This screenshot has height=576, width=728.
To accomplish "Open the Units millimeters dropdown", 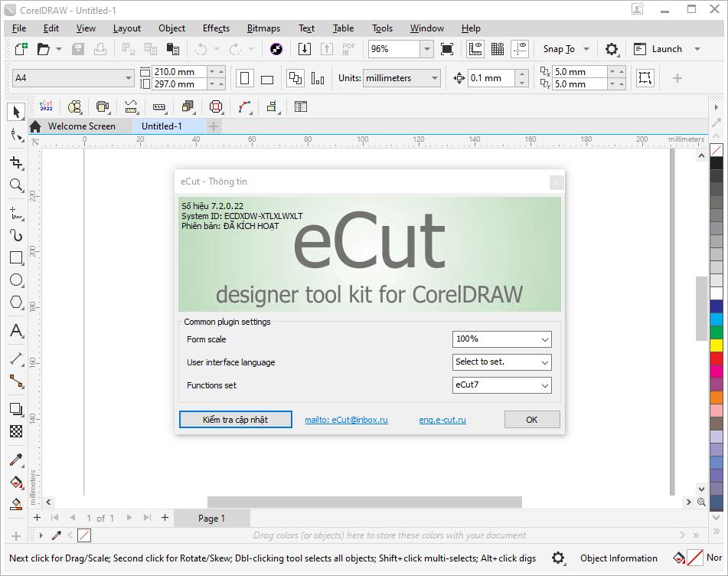I will click(x=434, y=77).
